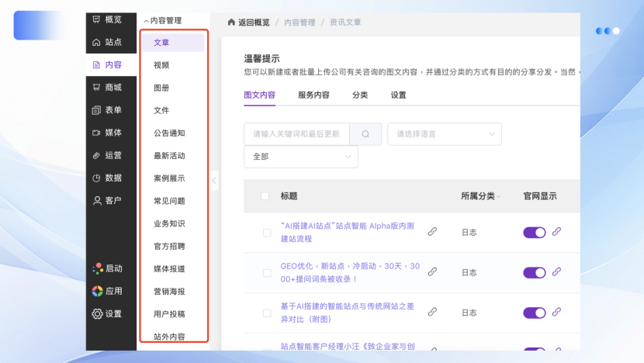The width and height of the screenshot is (644, 363).
Task: Click the keyword search input field
Action: [296, 134]
